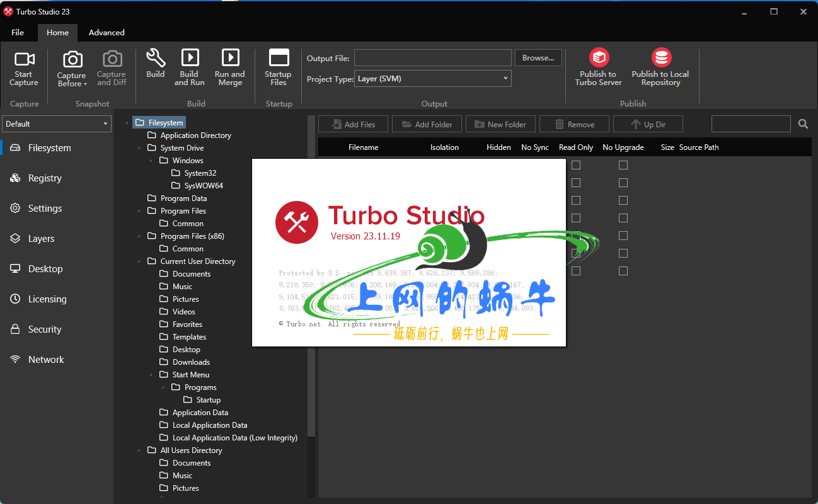Screen dimensions: 818x504
Task: Tick the No Upgrade checkbox in last file row
Action: (623, 271)
